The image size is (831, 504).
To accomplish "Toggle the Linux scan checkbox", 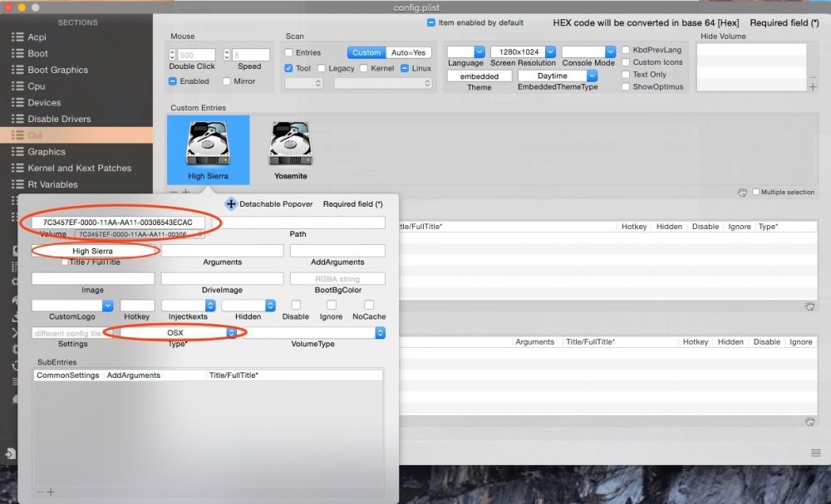I will [405, 68].
